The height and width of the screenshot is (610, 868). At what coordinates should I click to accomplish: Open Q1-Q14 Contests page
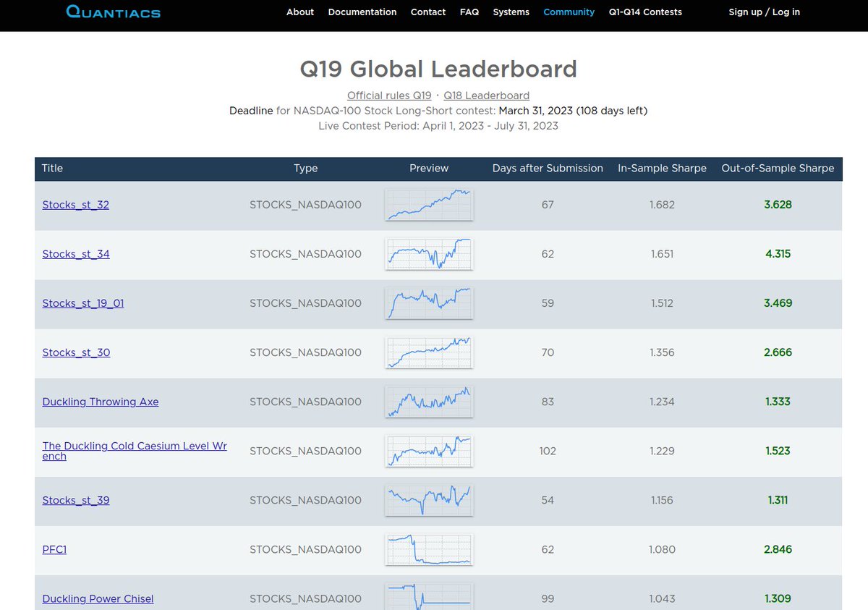[x=645, y=12]
